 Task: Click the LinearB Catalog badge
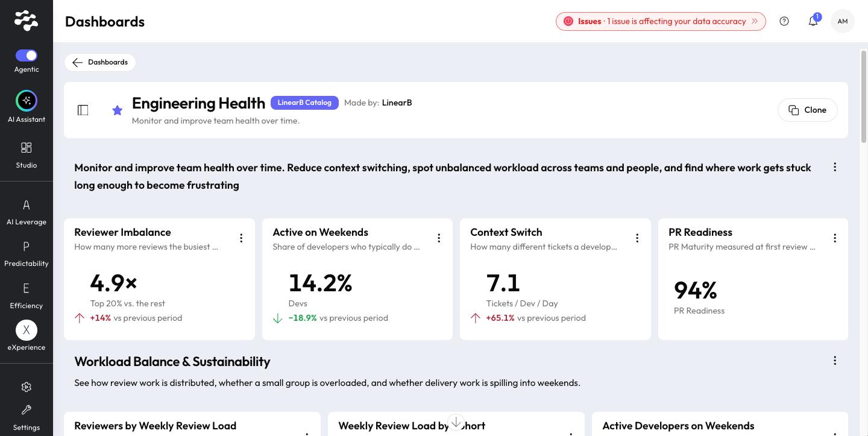click(304, 103)
